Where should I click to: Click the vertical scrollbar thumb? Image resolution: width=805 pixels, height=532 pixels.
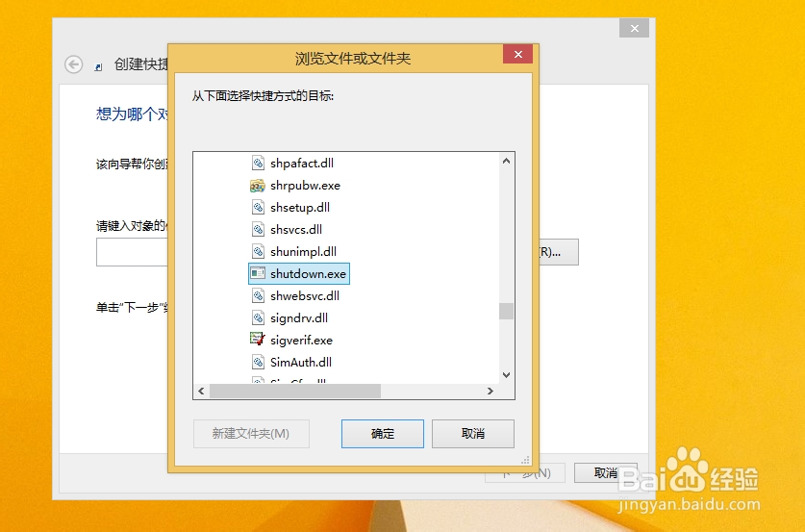[x=506, y=311]
